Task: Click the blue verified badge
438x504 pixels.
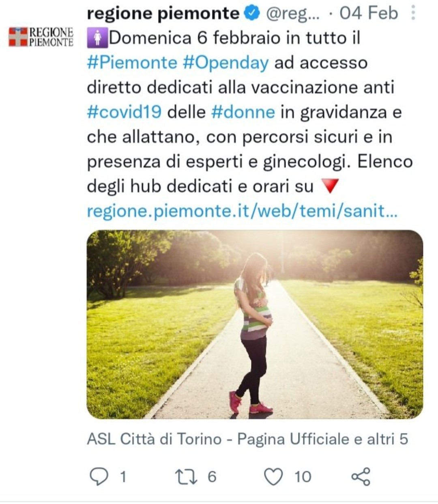Action: pos(252,13)
